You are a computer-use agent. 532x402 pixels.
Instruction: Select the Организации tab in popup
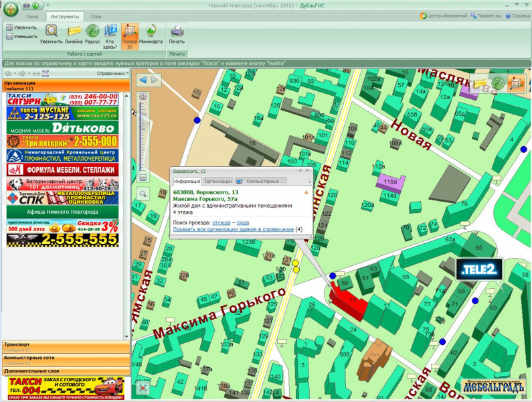pyautogui.click(x=218, y=182)
